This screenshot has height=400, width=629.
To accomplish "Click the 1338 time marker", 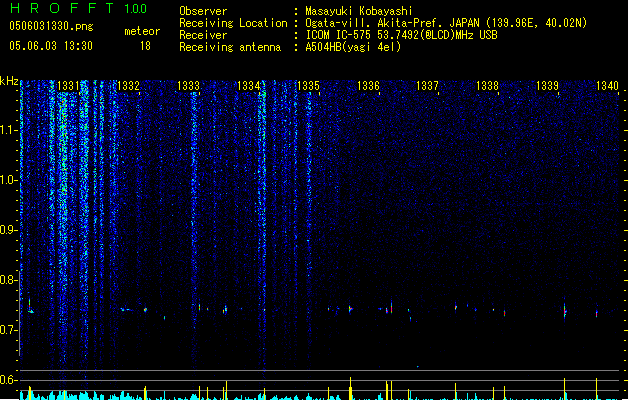I will click(x=487, y=86).
